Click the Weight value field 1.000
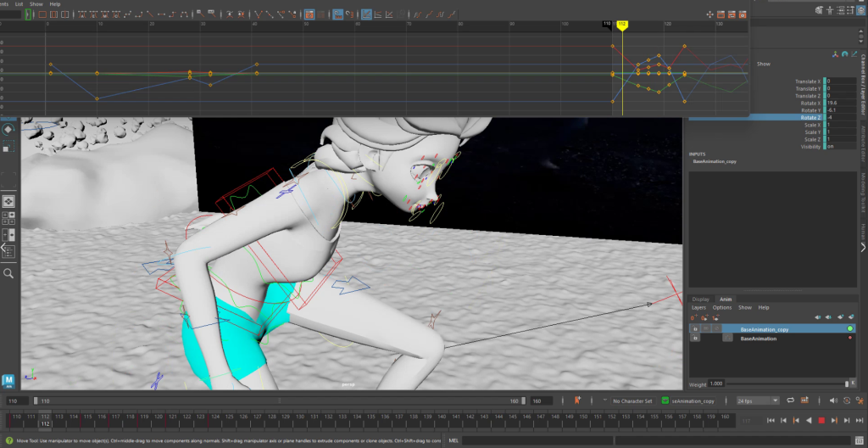The width and height of the screenshot is (868, 448). click(716, 384)
